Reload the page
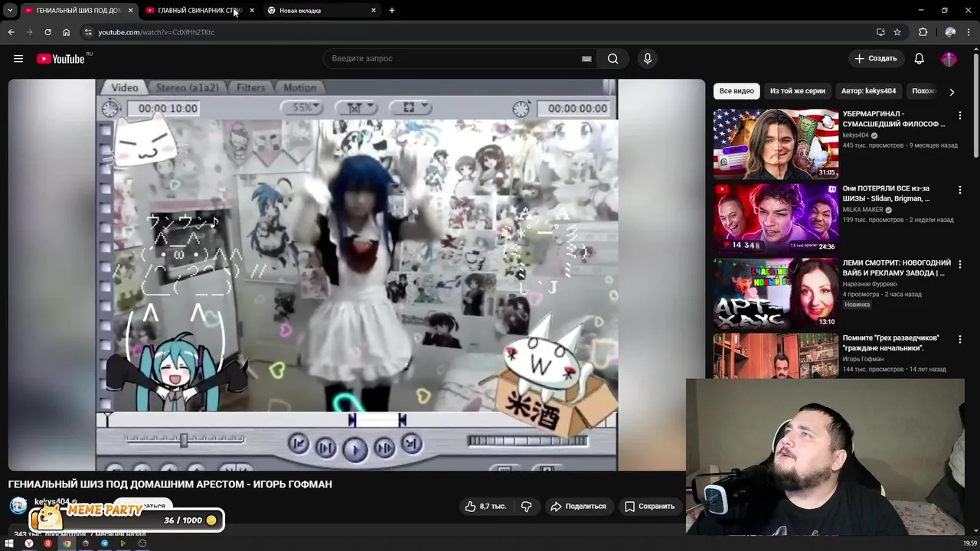Screen dimensions: 980x551 coord(47,32)
